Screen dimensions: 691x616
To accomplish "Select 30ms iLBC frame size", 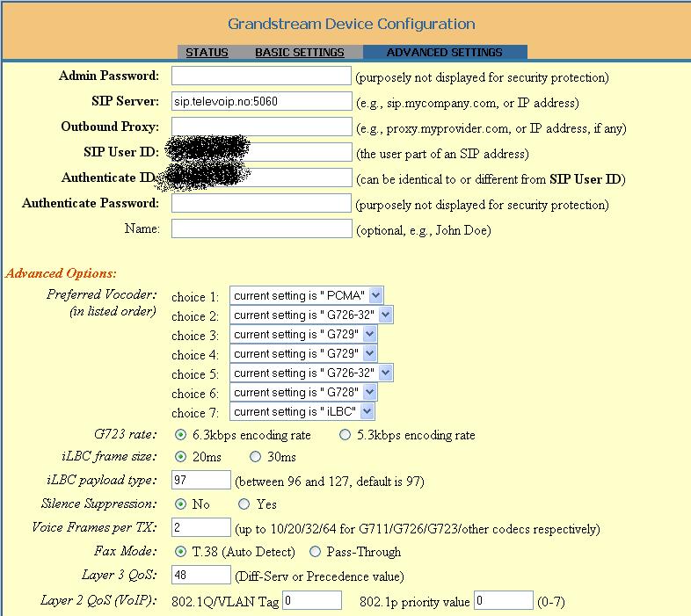I will pos(255,456).
